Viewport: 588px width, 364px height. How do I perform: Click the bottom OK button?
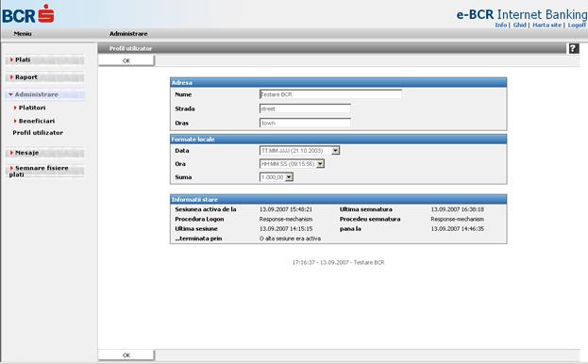(x=126, y=355)
